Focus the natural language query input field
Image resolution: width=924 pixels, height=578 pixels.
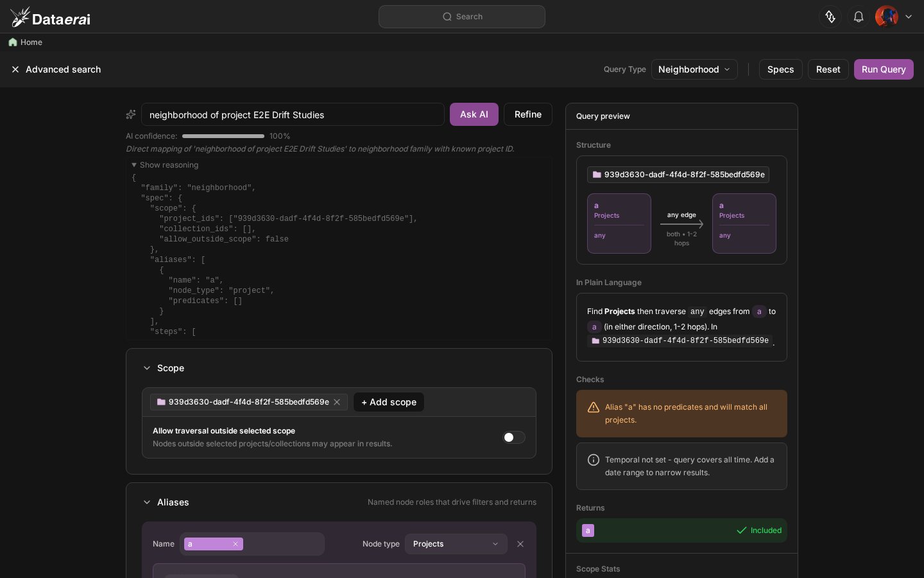(293, 114)
